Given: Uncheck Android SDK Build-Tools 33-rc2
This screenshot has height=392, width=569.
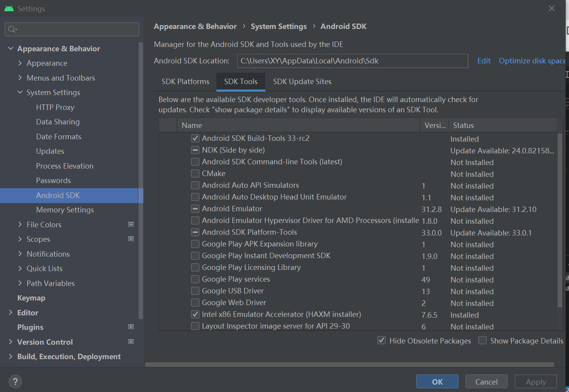Looking at the screenshot, I should [x=195, y=138].
